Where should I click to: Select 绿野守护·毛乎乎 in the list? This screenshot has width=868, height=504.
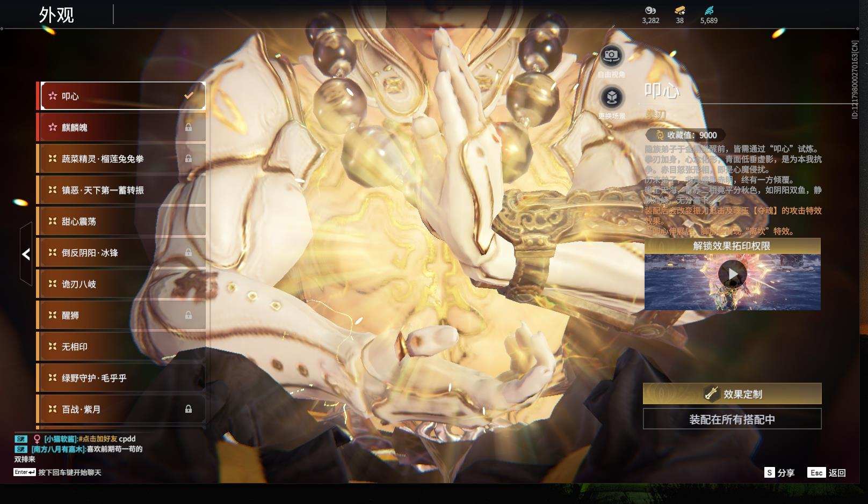[x=122, y=378]
